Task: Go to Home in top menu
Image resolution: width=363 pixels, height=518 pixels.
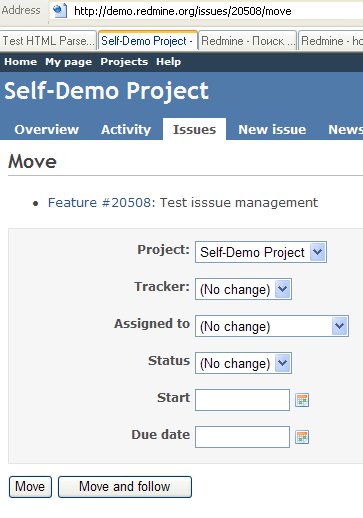Action: coord(21,62)
